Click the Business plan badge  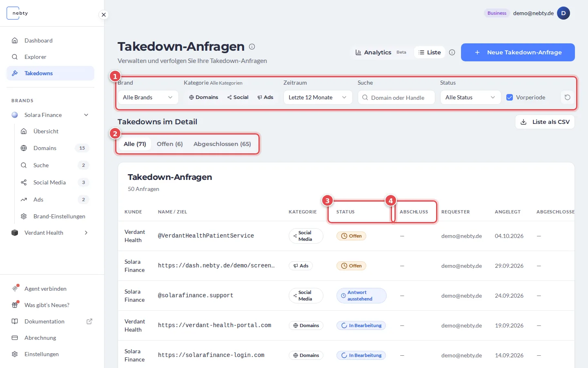[497, 13]
